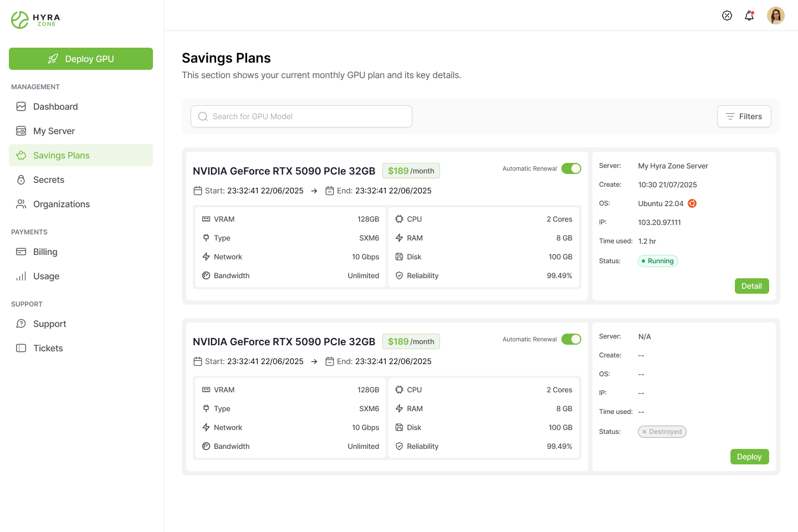Click the Secrets lock icon in sidebar

point(21,180)
